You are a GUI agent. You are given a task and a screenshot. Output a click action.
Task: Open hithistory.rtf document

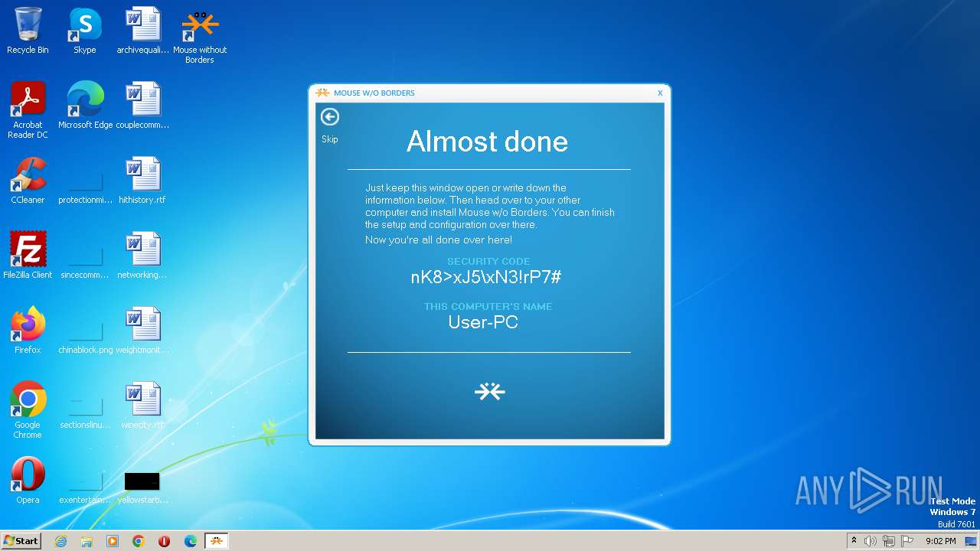(142, 181)
